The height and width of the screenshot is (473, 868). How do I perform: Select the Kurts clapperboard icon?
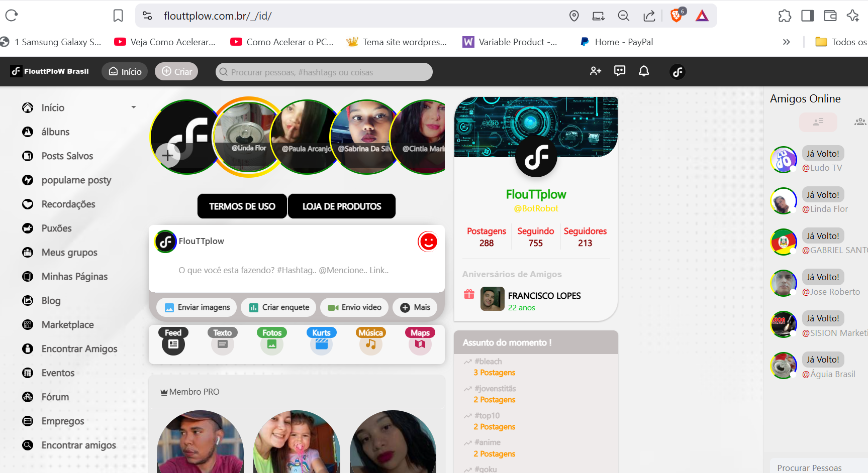321,344
